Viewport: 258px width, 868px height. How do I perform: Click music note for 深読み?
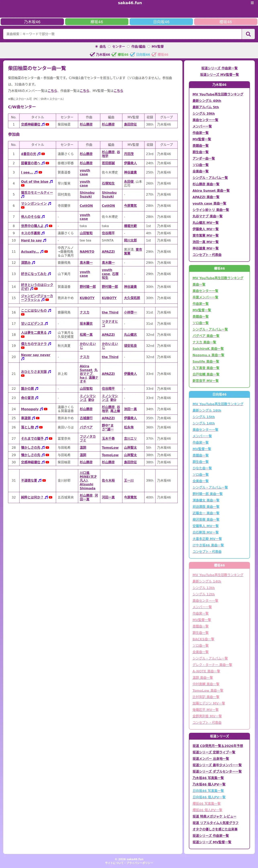click(33, 263)
